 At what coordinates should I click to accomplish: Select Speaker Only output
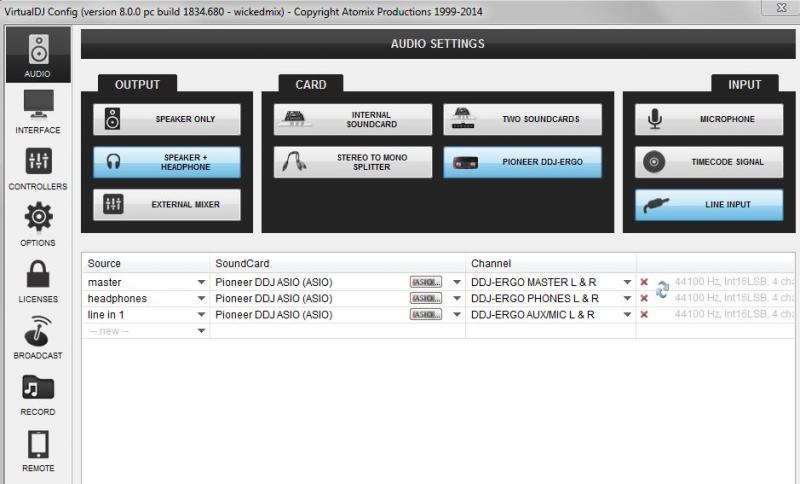click(x=167, y=119)
